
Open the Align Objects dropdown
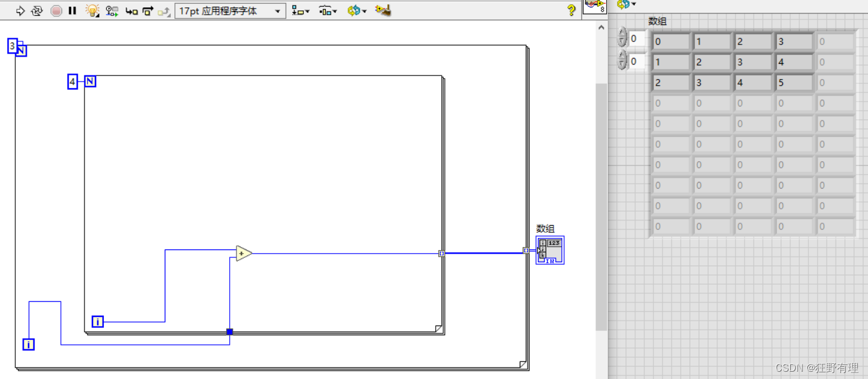pos(300,10)
